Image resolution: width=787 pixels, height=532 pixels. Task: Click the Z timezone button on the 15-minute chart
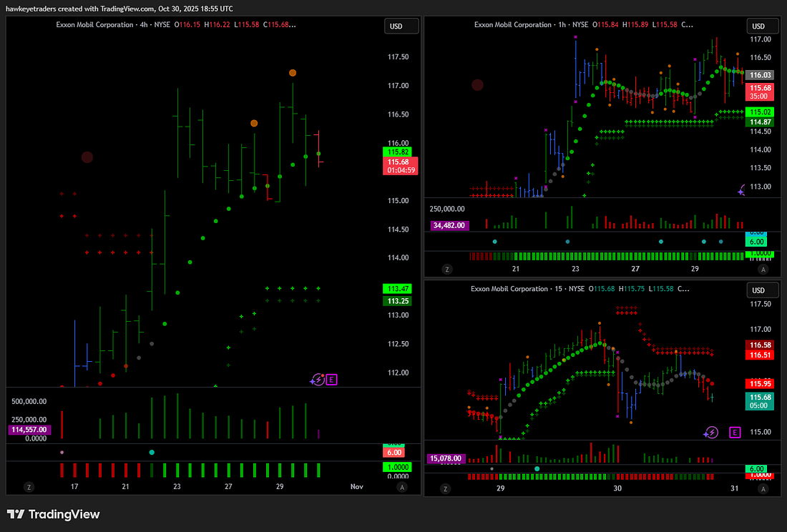[x=446, y=489]
